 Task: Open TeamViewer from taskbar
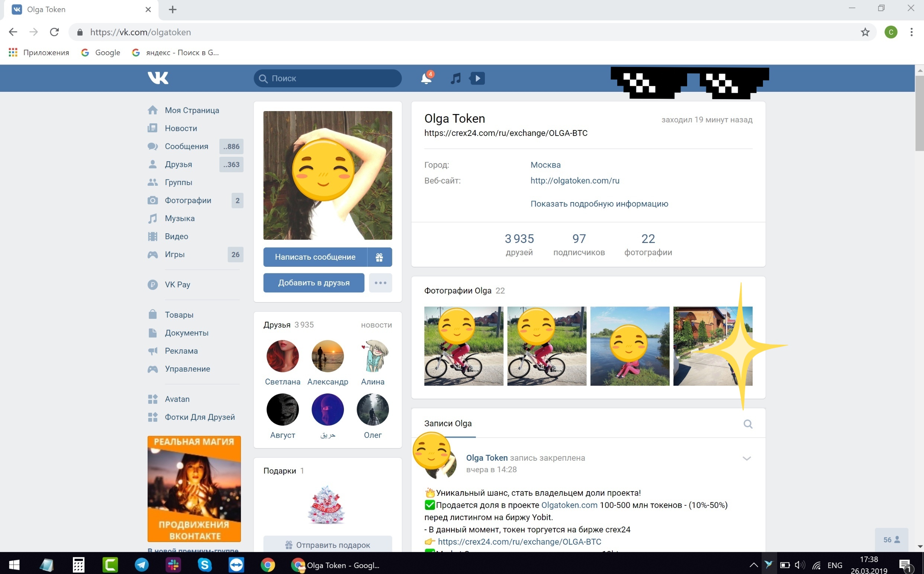pos(236,564)
